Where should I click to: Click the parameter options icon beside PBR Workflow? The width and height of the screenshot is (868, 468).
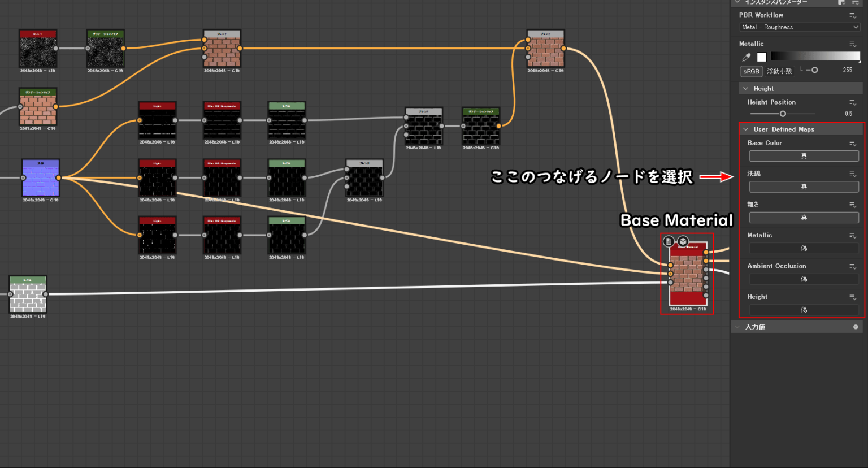click(x=853, y=15)
